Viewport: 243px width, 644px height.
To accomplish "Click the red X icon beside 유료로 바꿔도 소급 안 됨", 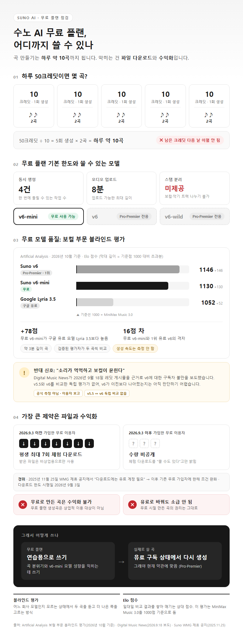I will pos(132,505).
